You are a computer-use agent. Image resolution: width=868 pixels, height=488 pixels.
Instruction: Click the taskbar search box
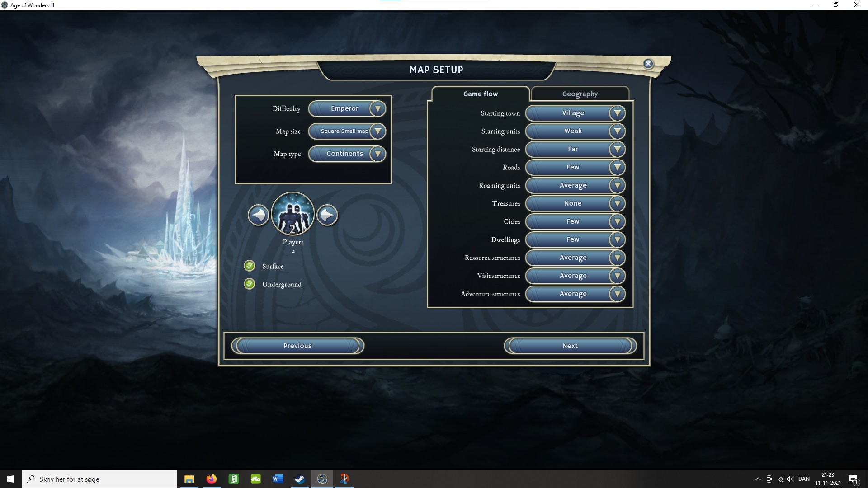coord(99,479)
